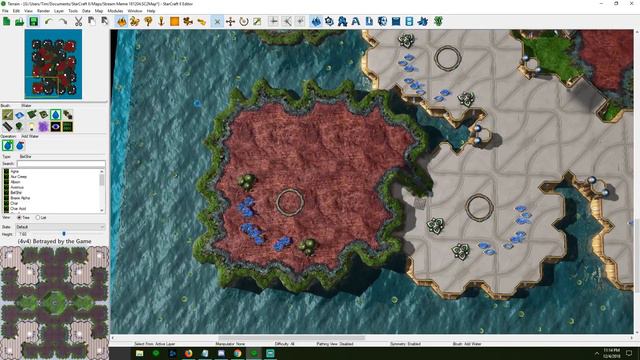Select the green foliage brush icon
Screen dimensions: 640x360
pos(19,127)
